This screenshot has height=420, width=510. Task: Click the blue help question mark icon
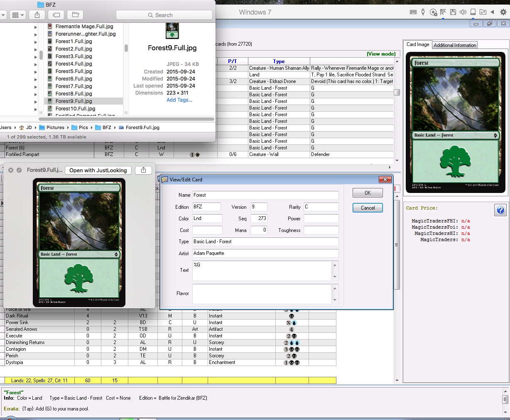[500, 210]
